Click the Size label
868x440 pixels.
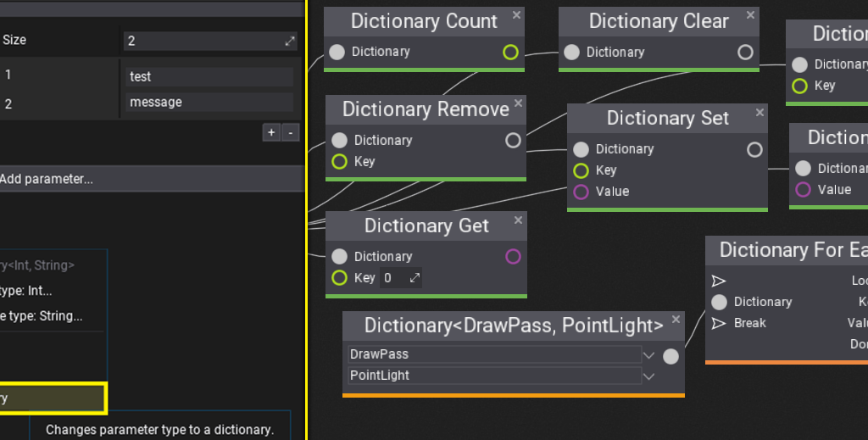(14, 40)
